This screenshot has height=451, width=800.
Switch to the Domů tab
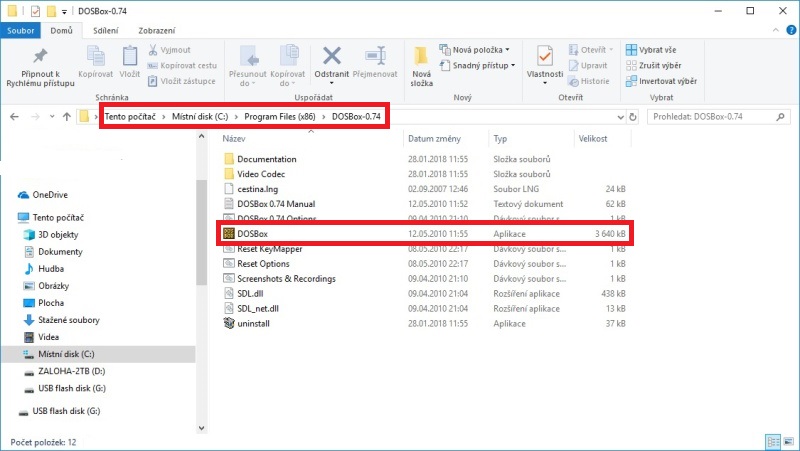click(x=61, y=31)
